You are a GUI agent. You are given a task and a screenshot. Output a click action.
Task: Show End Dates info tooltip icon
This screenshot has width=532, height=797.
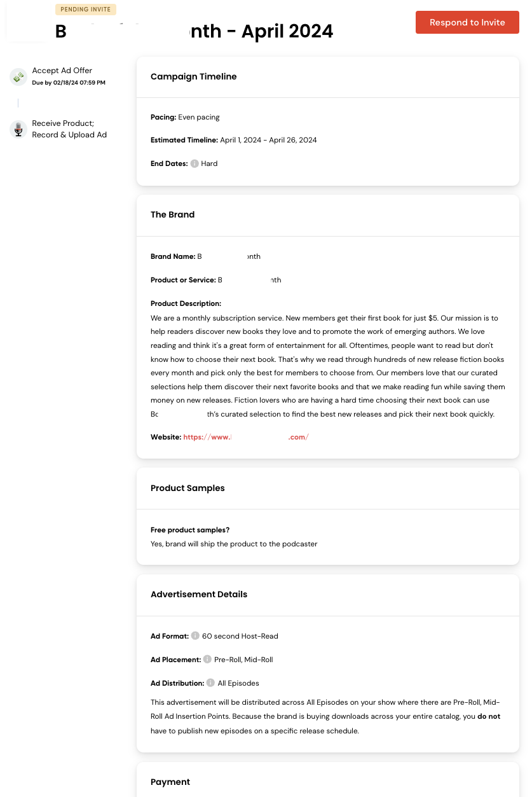(x=194, y=163)
